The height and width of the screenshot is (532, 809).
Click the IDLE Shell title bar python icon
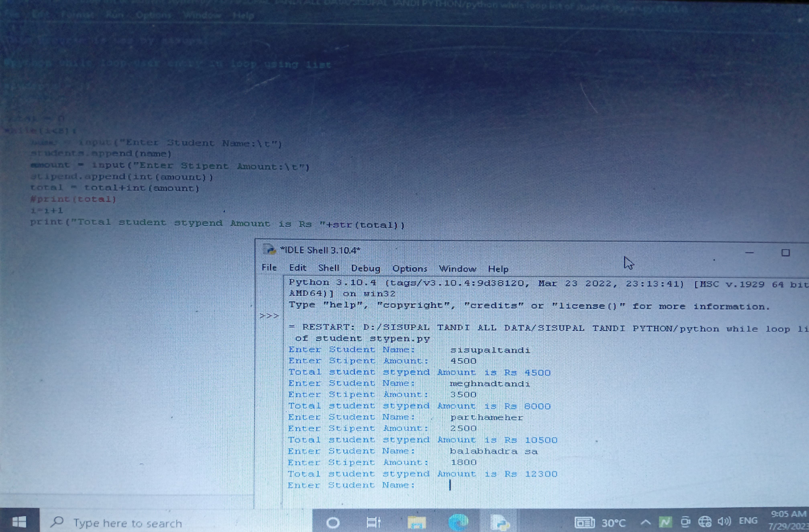[269, 250]
